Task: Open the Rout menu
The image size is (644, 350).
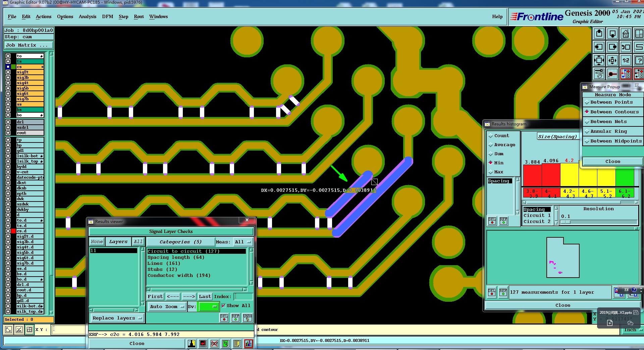Action: 139,16
